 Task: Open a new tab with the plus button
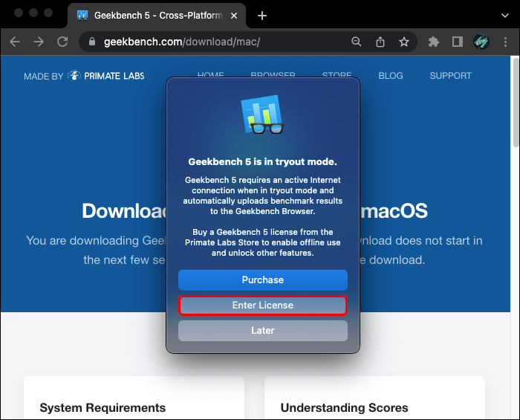coord(262,16)
